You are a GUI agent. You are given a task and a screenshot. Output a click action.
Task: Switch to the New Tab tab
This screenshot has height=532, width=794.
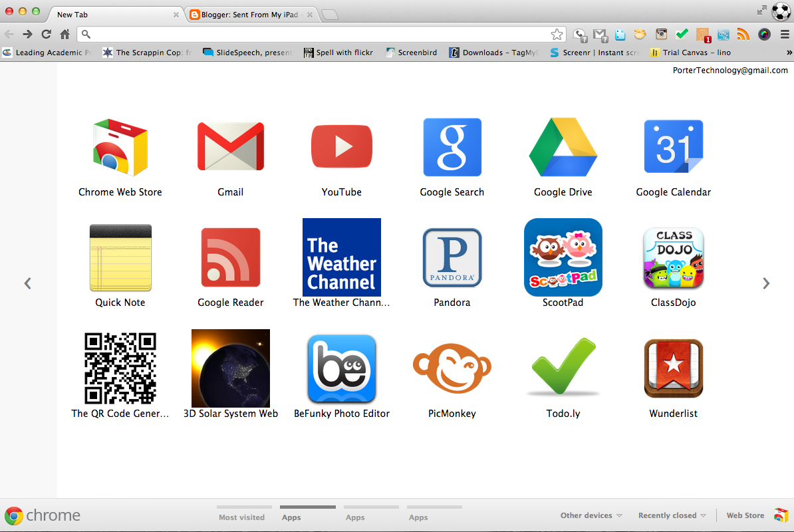pos(116,14)
